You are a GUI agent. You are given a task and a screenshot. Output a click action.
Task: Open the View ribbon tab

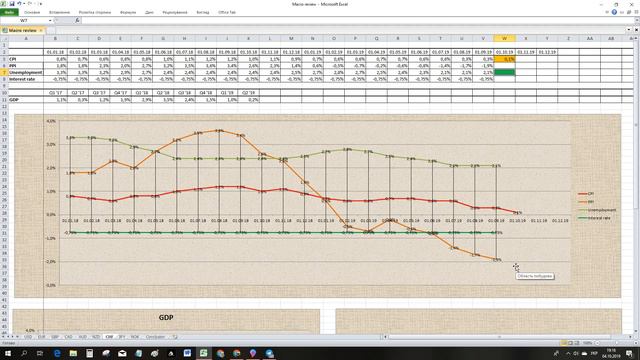pos(203,12)
